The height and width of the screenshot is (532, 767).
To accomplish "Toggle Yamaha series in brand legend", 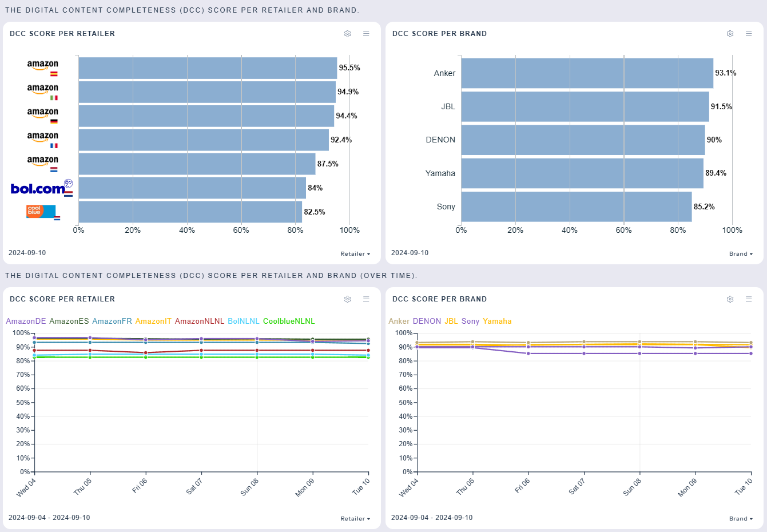I will point(497,321).
